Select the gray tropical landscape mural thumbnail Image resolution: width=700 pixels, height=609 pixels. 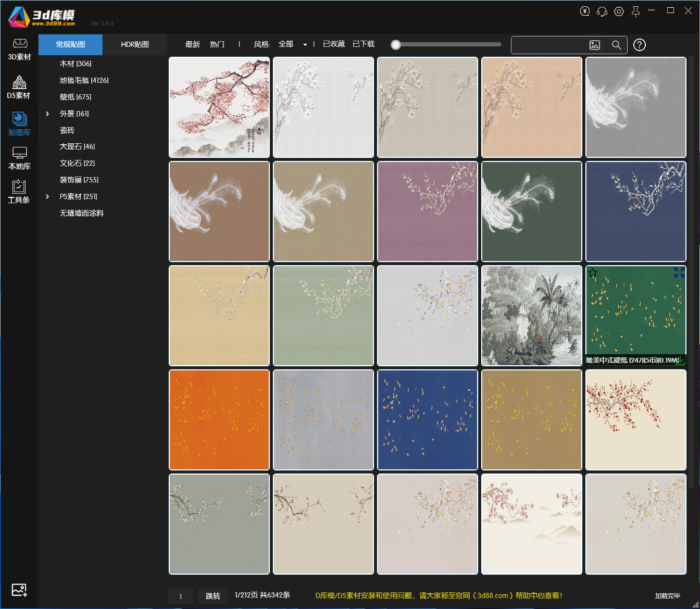click(x=532, y=316)
